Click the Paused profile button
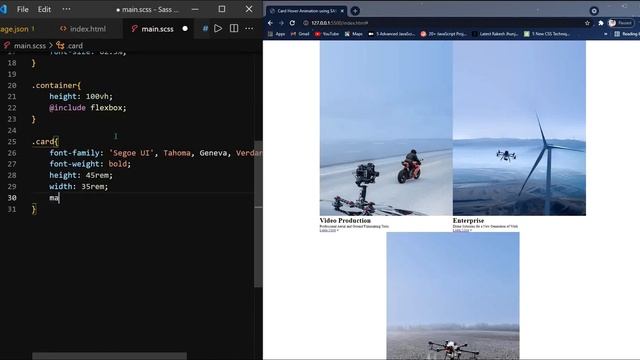 pos(620,23)
